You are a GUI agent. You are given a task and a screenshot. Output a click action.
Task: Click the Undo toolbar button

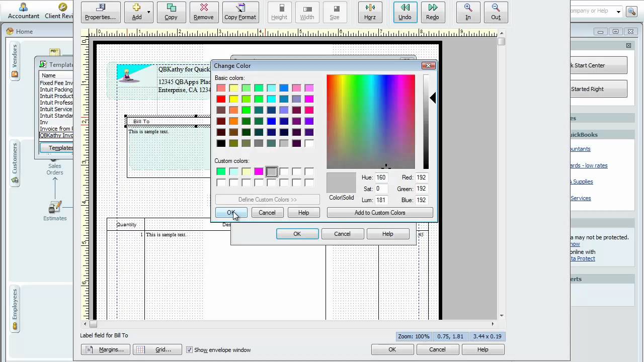click(405, 12)
